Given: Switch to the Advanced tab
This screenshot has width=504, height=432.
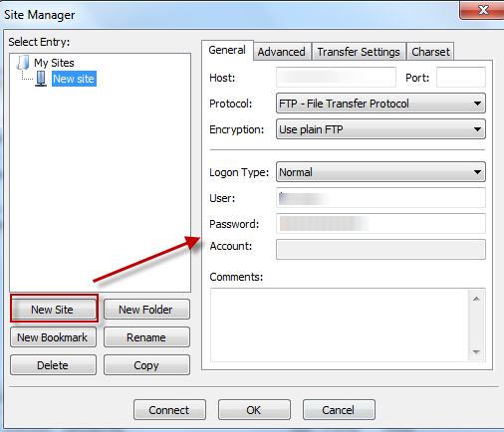Looking at the screenshot, I should (x=282, y=52).
